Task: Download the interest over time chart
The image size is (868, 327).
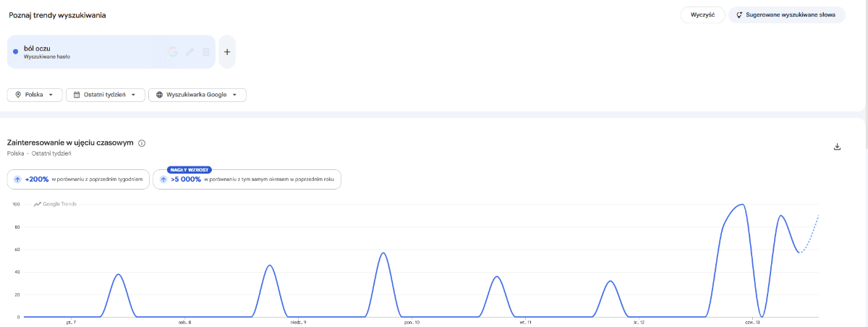Action: pyautogui.click(x=838, y=147)
